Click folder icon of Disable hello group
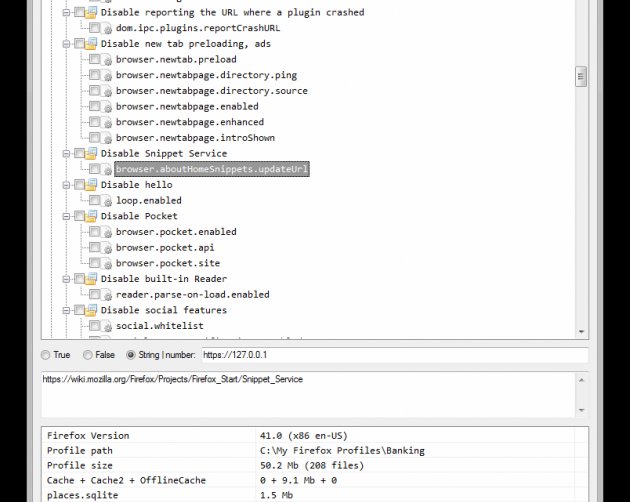 tap(91, 184)
